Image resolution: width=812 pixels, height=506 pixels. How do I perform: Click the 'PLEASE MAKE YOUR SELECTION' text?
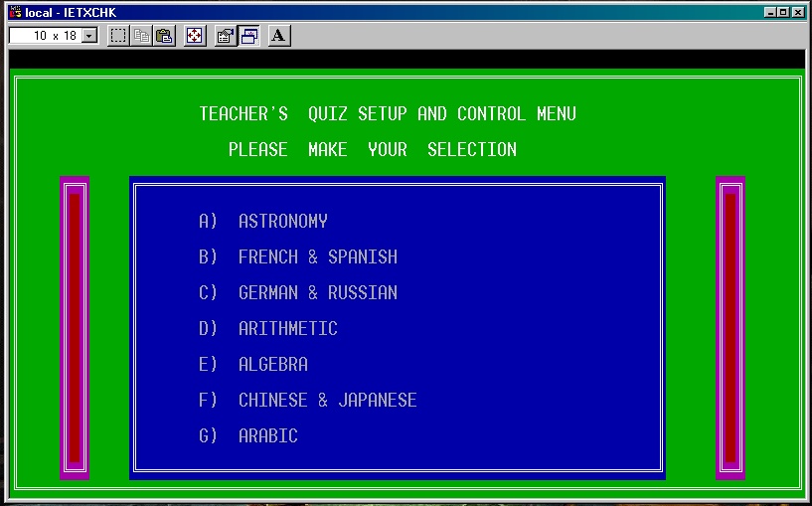point(373,149)
